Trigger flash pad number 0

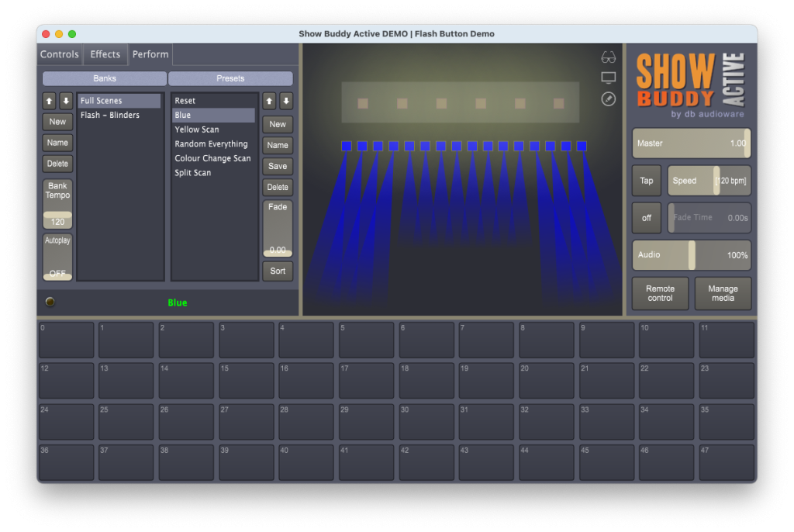point(66,340)
